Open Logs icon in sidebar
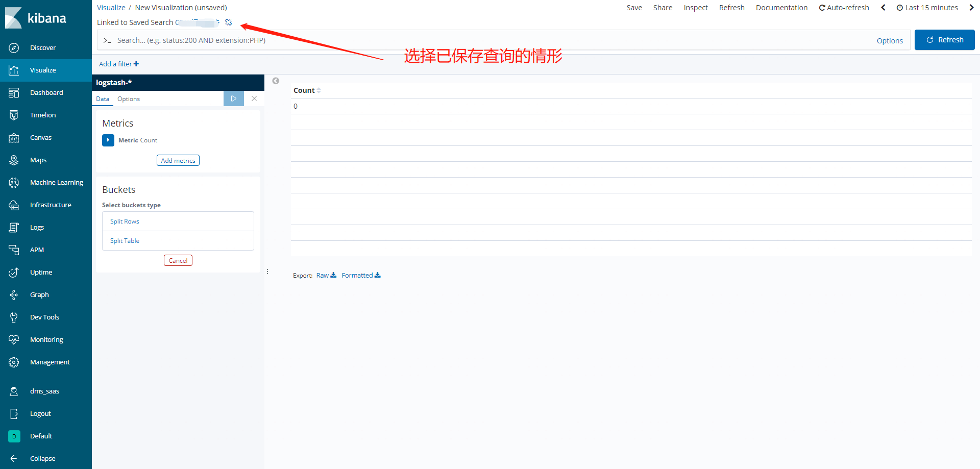Screen dimensions: 980x469 pos(14,227)
